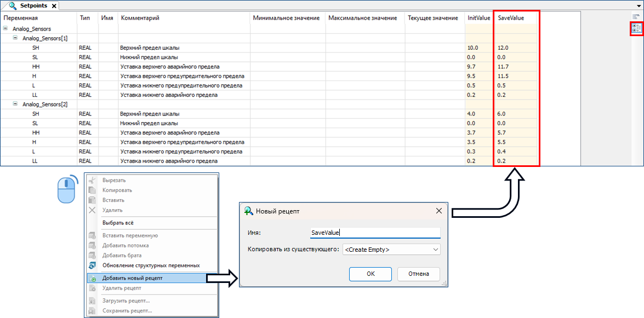Select Выбрать всё in the context menu

tap(118, 223)
